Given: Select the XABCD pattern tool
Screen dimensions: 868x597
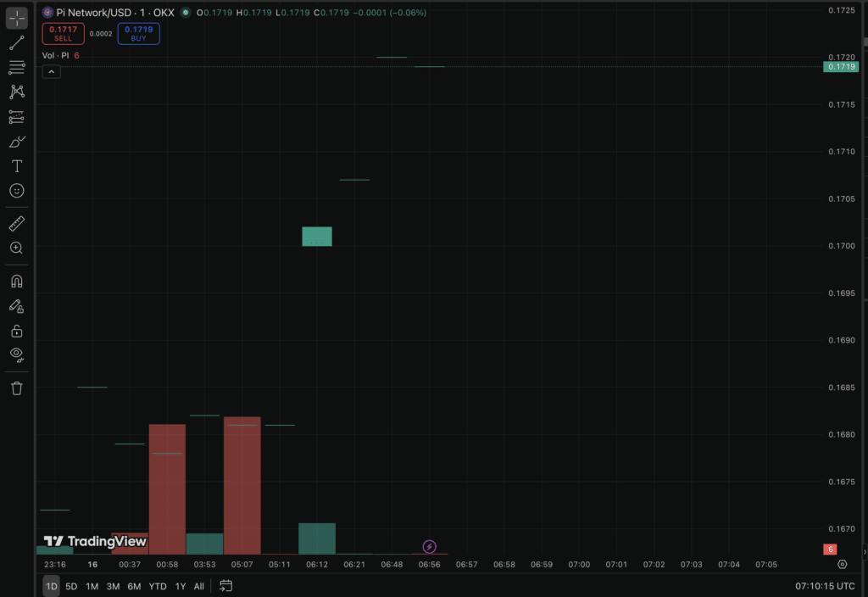Looking at the screenshot, I should click(x=17, y=92).
